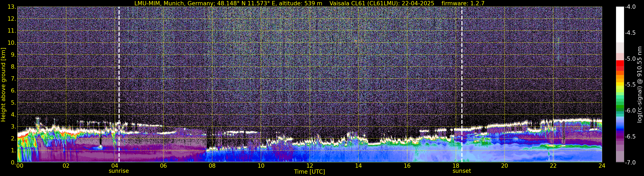Click the '18' time tick label
The height and width of the screenshot is (176, 644).
[x=456, y=166]
